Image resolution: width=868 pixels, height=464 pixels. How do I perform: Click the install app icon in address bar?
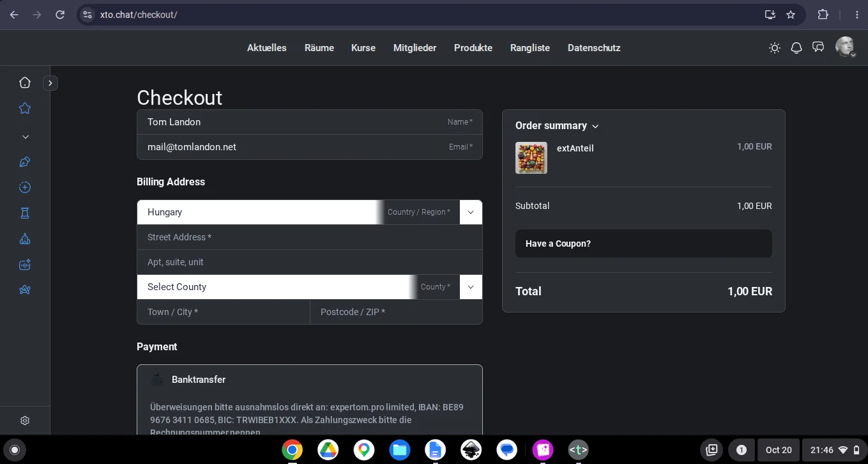click(x=770, y=15)
